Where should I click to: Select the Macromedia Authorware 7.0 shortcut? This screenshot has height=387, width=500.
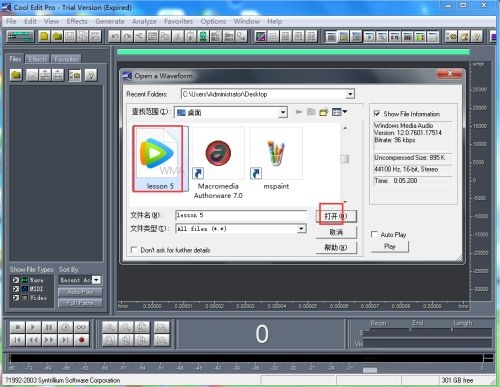coord(218,163)
